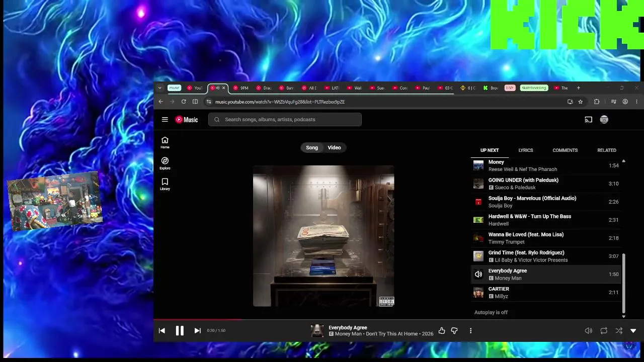Go back in the browser
Image resolution: width=644 pixels, height=362 pixels.
click(x=160, y=102)
